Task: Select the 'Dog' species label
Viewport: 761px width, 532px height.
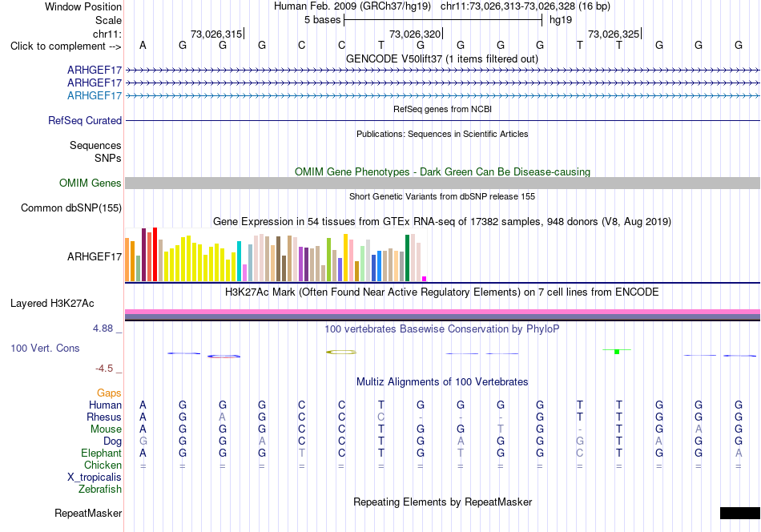Action: click(x=112, y=441)
